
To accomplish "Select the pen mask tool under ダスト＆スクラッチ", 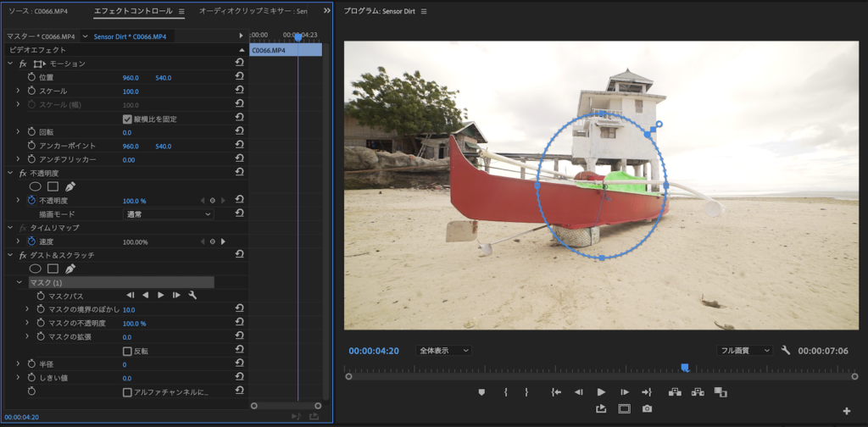I will point(70,269).
